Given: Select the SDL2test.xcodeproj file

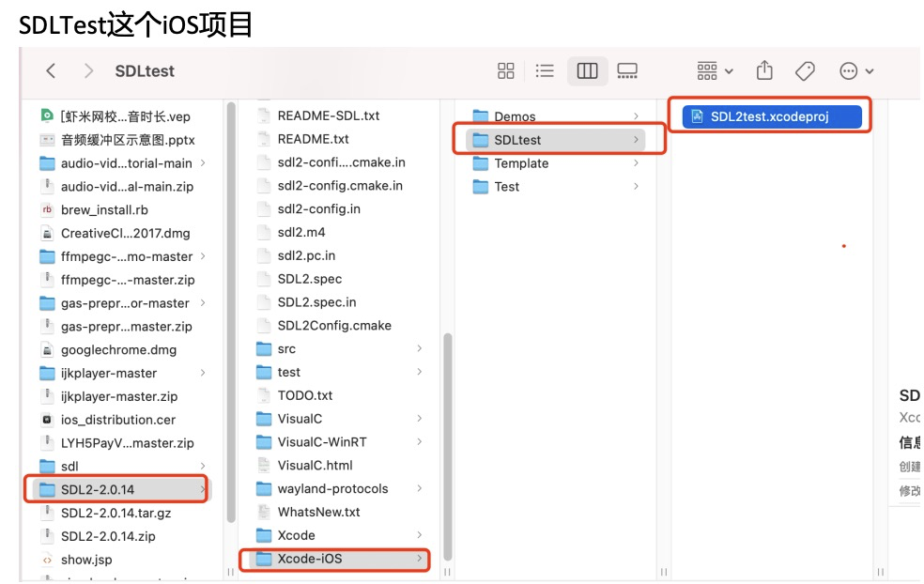Looking at the screenshot, I should 769,115.
